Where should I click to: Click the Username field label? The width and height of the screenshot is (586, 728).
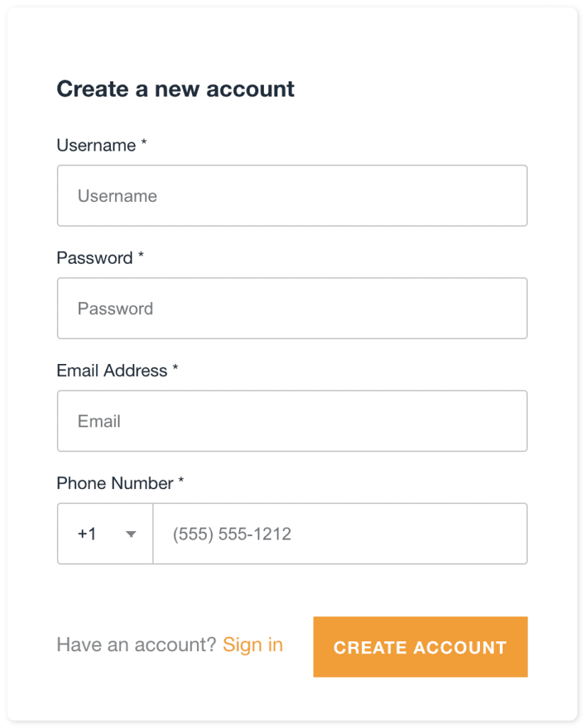tap(96, 145)
